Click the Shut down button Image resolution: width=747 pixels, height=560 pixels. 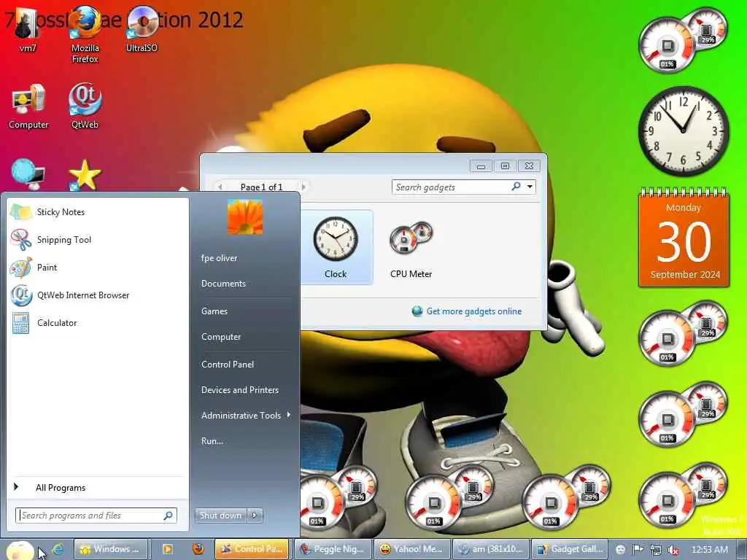coord(220,516)
